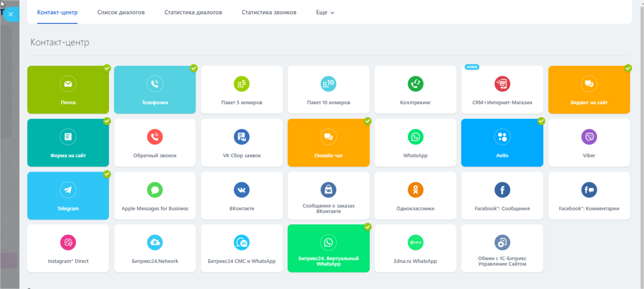The height and width of the screenshot is (289, 644).
Task: Close the slider panel with X button
Action: [11, 15]
